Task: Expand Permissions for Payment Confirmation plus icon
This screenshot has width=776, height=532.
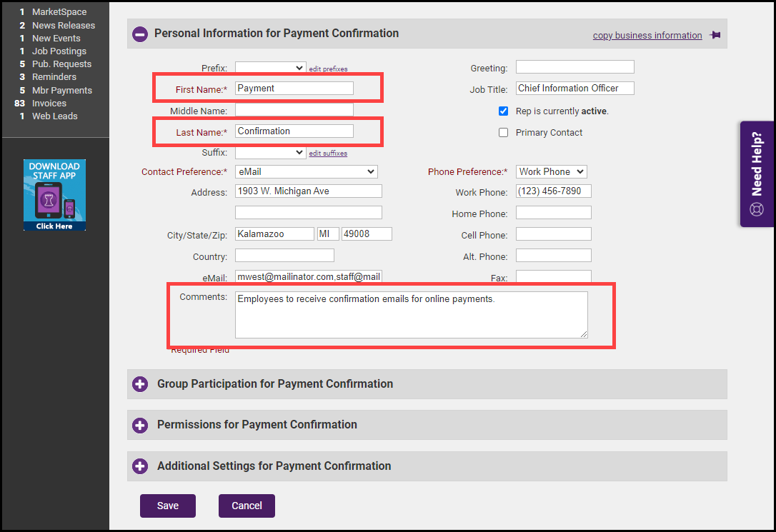Action: (140, 425)
